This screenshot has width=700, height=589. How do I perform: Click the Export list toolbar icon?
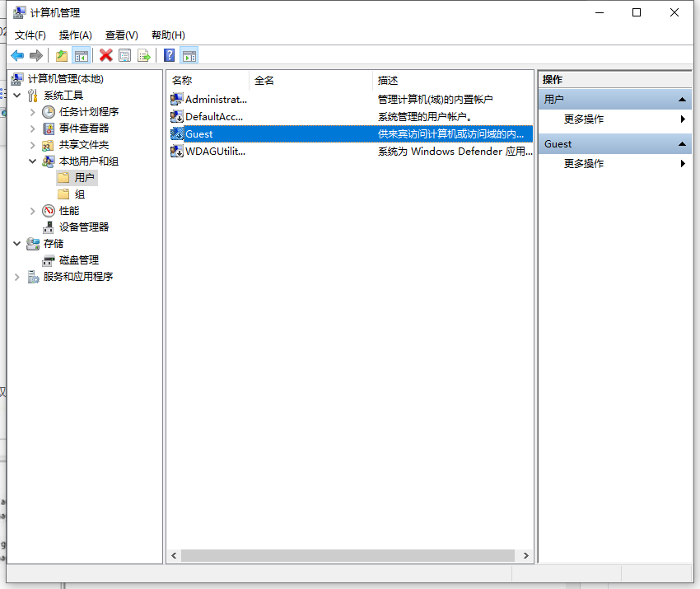pyautogui.click(x=144, y=55)
